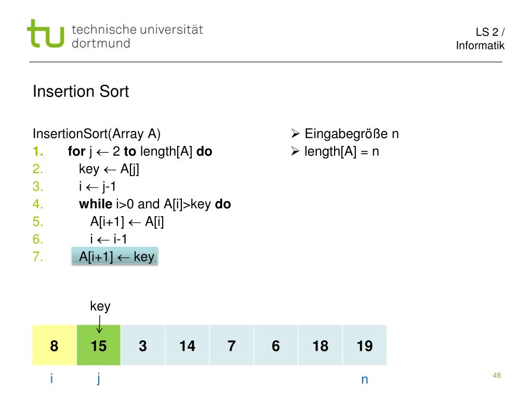
Task: Click the array cell with value 6
Action: point(276,345)
